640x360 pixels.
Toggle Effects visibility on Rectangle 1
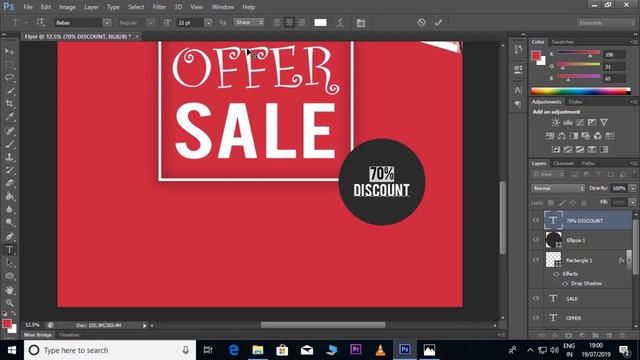[557, 274]
